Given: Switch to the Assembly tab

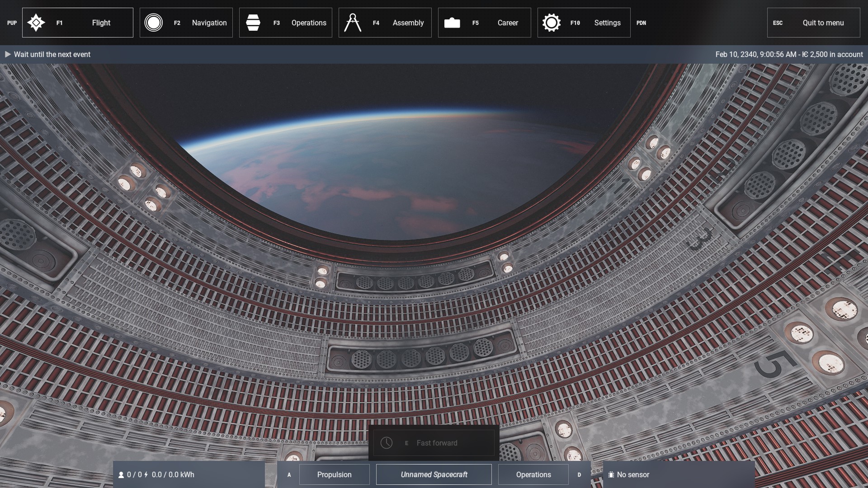Looking at the screenshot, I should tap(408, 23).
